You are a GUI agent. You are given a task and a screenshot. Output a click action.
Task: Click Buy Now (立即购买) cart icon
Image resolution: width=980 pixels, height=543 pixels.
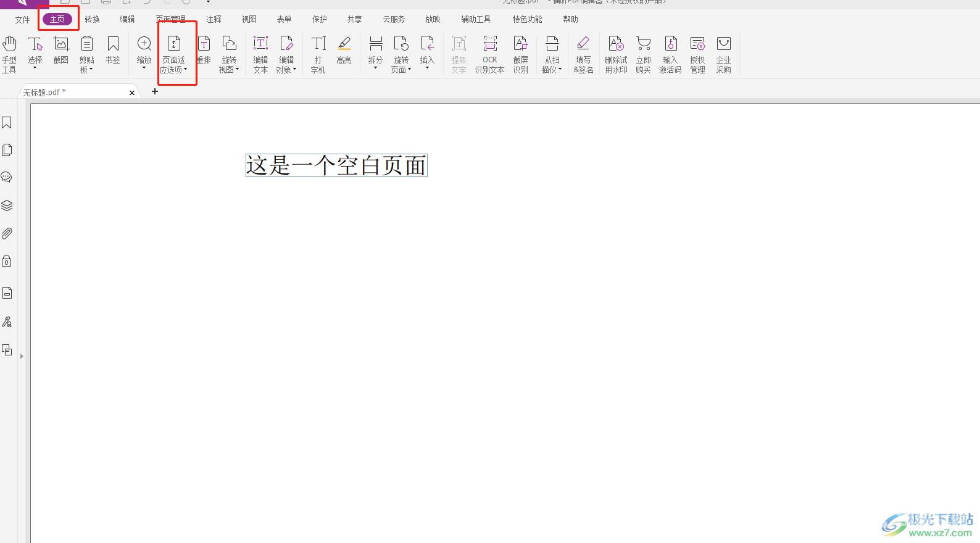coord(644,54)
